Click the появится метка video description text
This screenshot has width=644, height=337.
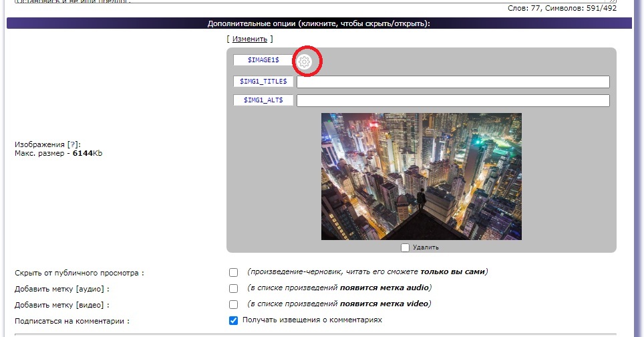click(x=339, y=304)
